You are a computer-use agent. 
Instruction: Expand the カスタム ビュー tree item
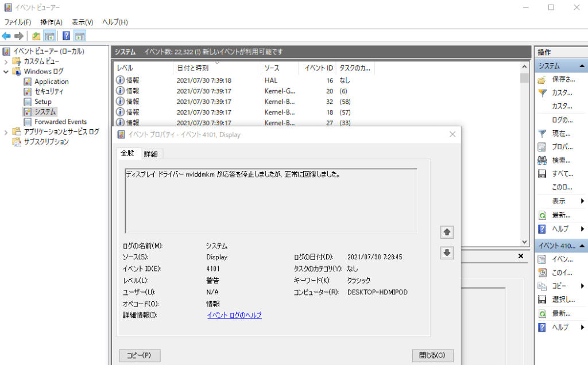coord(5,60)
